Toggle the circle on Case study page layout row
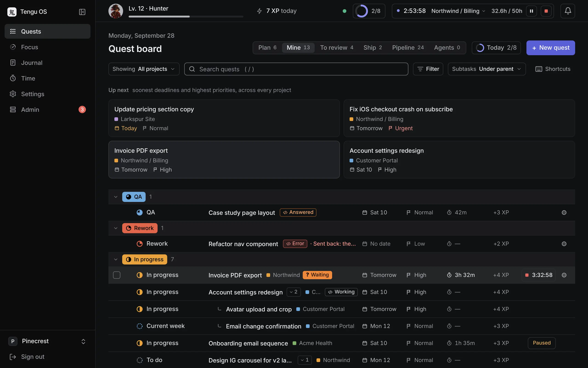 (x=564, y=213)
